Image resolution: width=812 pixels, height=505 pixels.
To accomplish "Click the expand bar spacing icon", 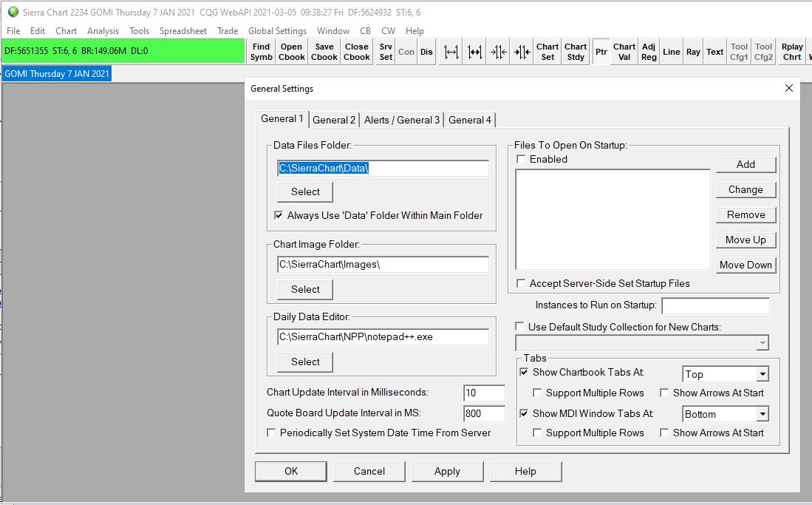I will pyautogui.click(x=451, y=52).
